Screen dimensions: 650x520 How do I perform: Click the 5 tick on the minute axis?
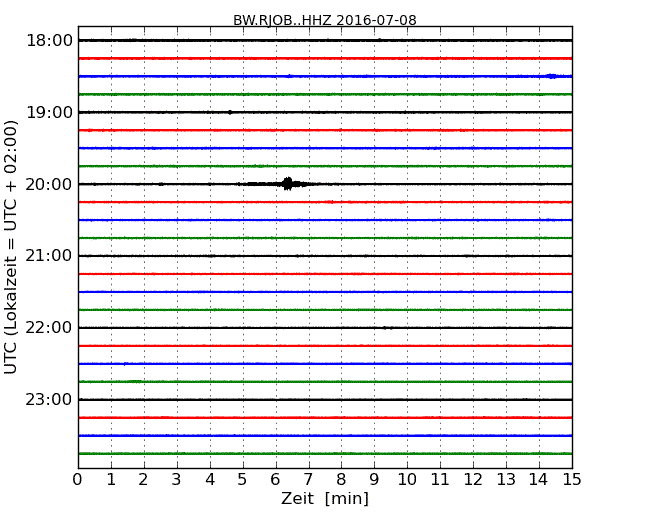point(242,479)
